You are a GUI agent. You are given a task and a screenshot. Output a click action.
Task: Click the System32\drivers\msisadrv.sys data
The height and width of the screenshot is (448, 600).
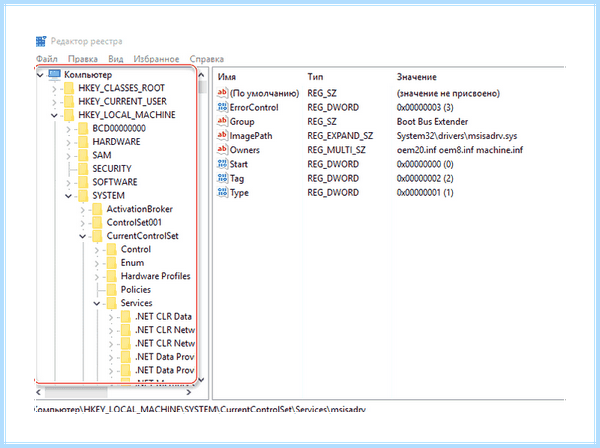(457, 136)
